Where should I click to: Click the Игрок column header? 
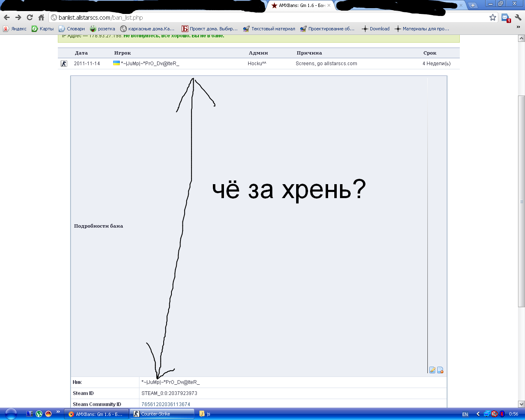click(x=123, y=53)
